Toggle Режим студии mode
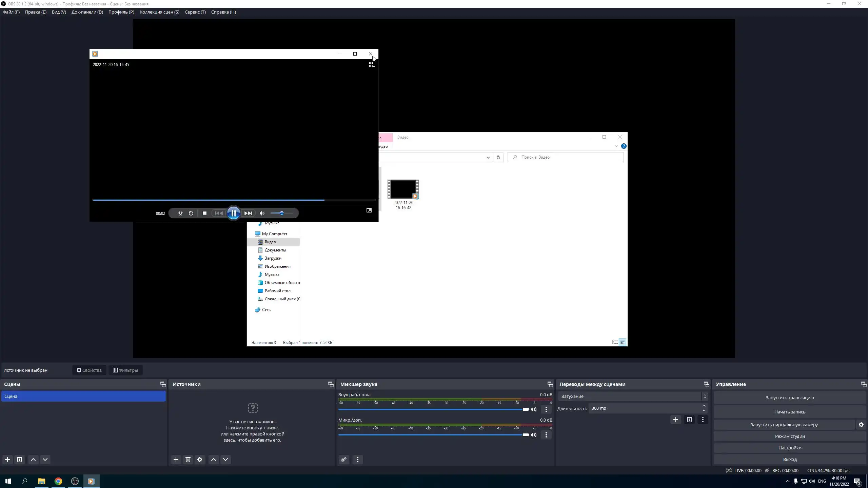868x488 pixels. click(790, 436)
